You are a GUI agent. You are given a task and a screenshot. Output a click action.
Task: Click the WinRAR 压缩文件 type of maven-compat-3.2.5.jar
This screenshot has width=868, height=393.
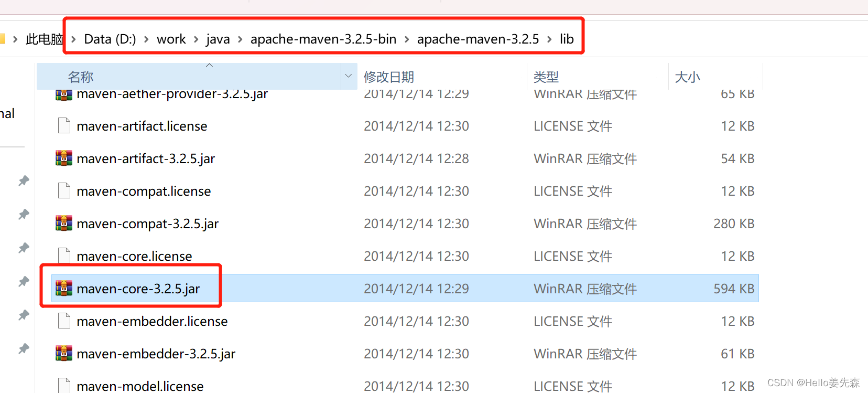pos(585,224)
